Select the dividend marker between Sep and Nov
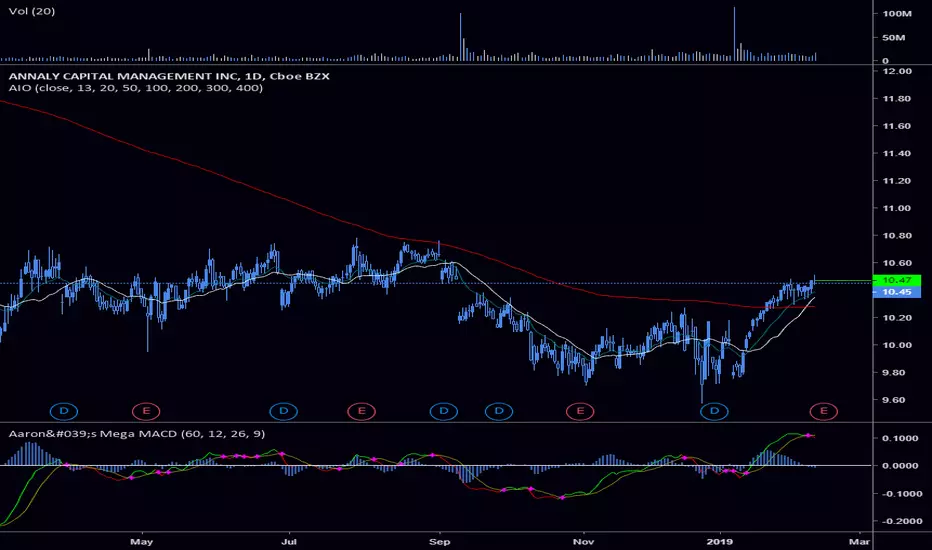Screen dimensions: 932x550 [499, 411]
